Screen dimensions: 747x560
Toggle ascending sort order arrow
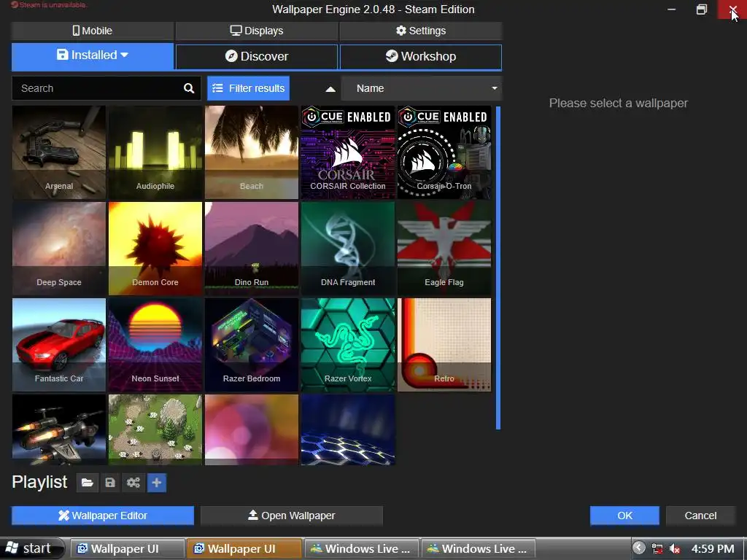coord(330,89)
